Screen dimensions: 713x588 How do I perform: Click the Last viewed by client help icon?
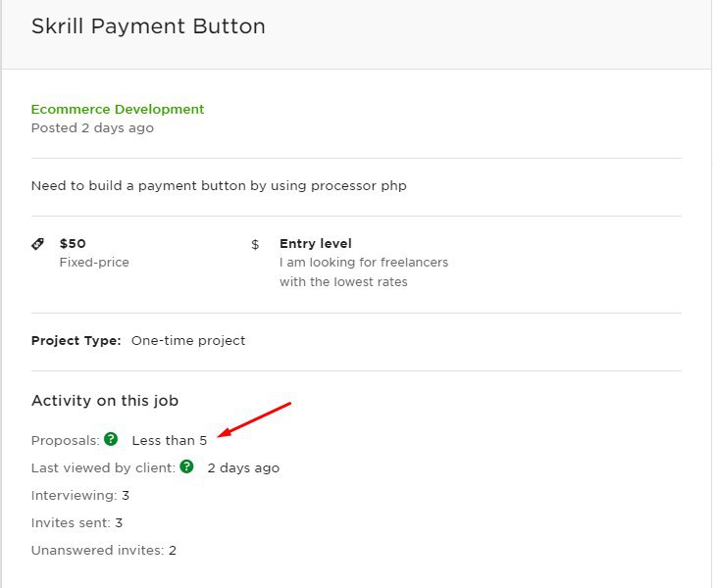coord(186,466)
